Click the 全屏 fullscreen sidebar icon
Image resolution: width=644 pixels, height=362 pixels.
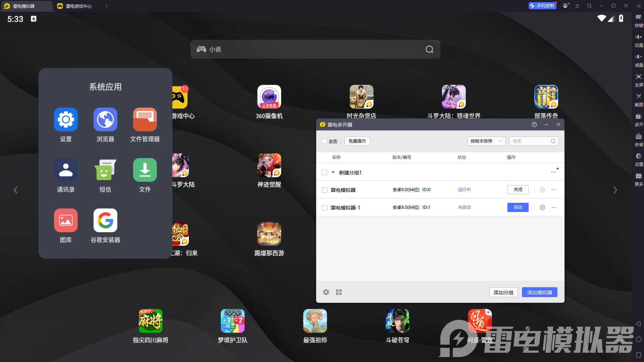click(638, 77)
